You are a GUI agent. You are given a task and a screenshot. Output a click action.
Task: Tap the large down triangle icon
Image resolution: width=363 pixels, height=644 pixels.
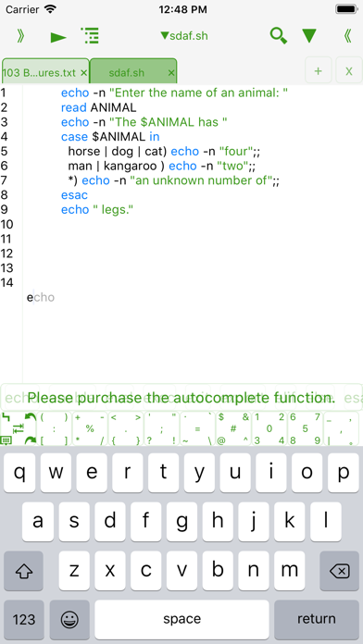click(x=309, y=36)
